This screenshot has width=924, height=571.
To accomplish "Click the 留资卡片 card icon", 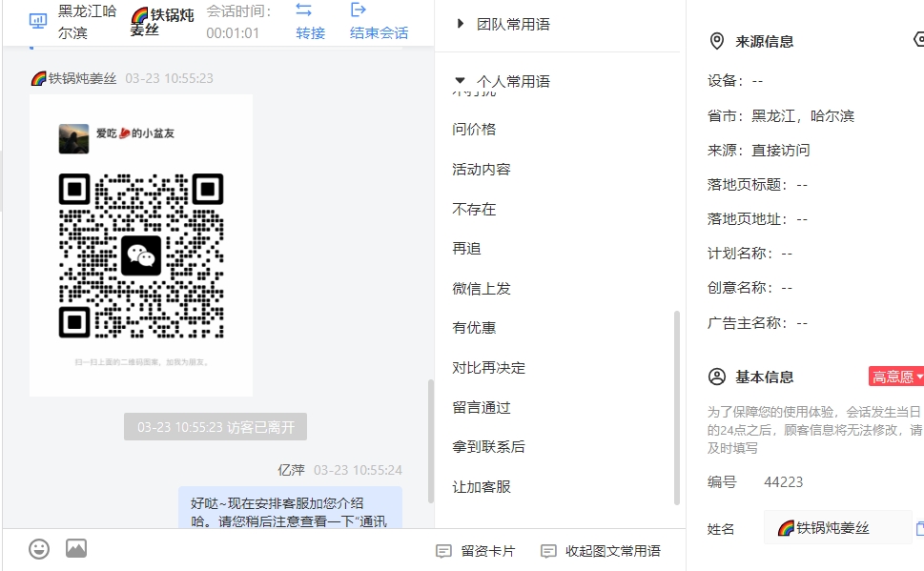I will pos(443,551).
